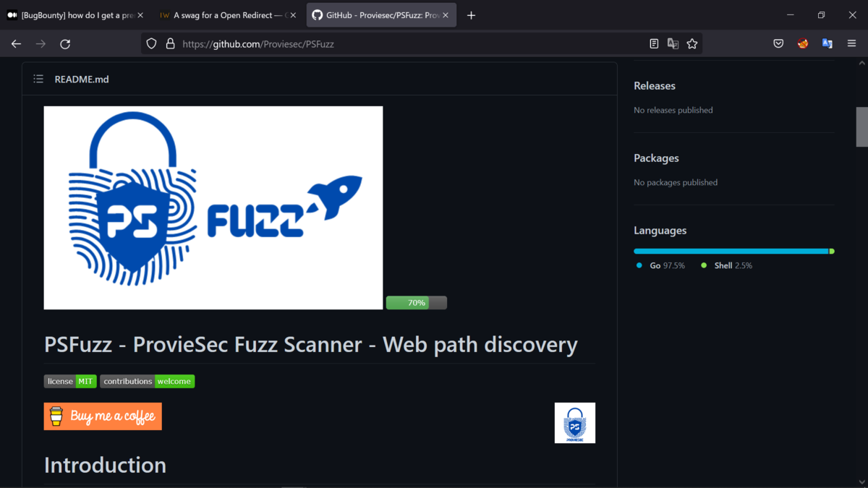868x488 pixels.
Task: Open the small ProvieSec logo thumbnail
Action: point(575,423)
